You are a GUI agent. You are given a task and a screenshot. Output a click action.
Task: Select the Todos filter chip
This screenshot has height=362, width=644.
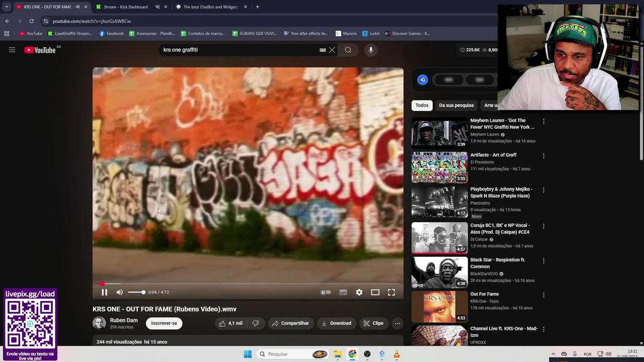(x=422, y=106)
